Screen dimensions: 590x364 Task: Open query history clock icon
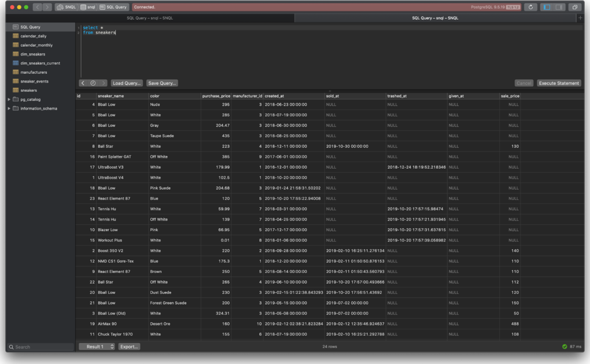(93, 83)
